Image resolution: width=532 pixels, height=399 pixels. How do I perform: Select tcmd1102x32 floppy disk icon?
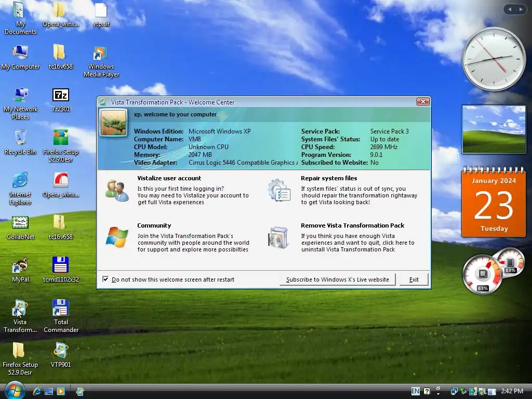tap(61, 270)
